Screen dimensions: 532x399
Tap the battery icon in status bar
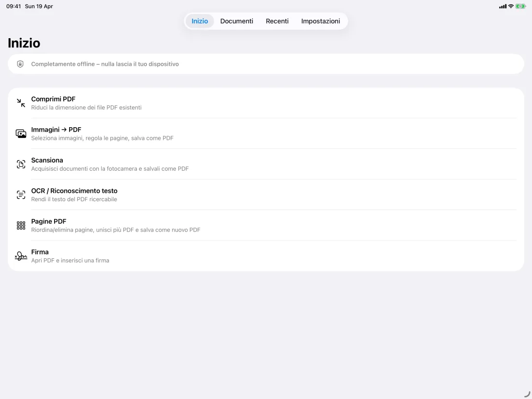click(x=520, y=6)
